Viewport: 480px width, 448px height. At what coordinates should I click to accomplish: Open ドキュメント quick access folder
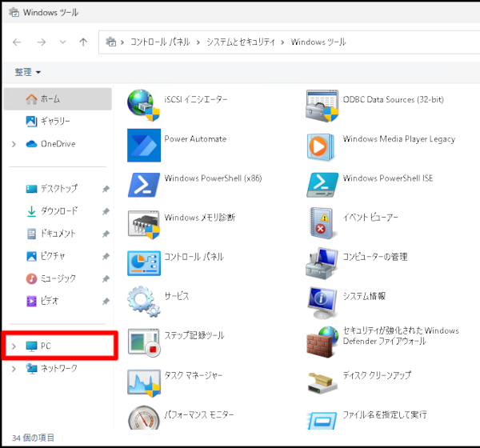(x=58, y=234)
